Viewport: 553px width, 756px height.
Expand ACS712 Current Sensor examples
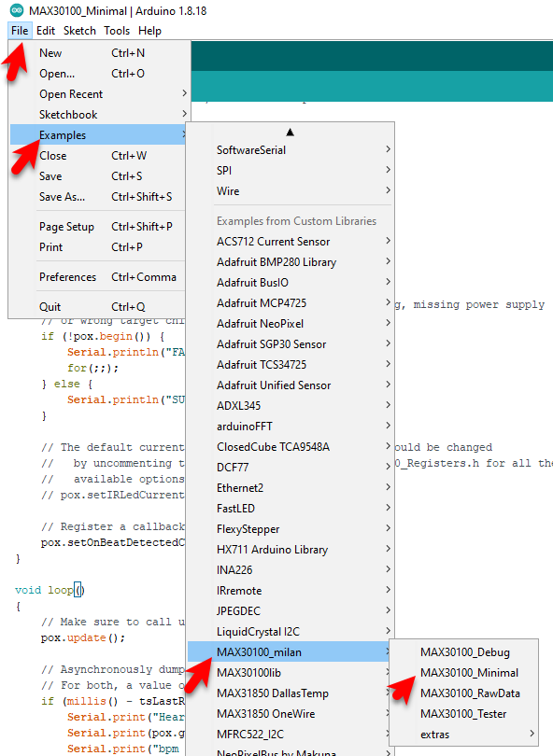(x=290, y=242)
